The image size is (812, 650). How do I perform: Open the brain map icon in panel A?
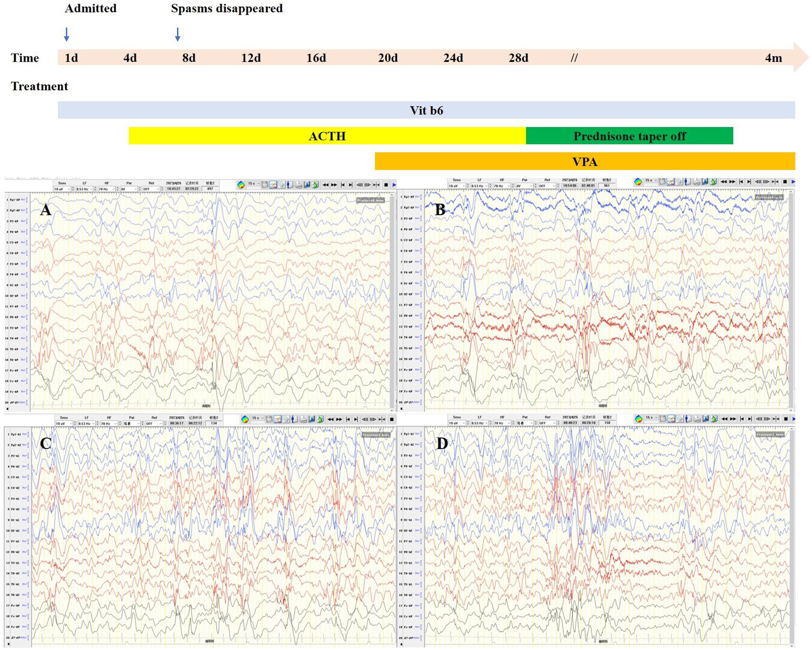click(241, 185)
